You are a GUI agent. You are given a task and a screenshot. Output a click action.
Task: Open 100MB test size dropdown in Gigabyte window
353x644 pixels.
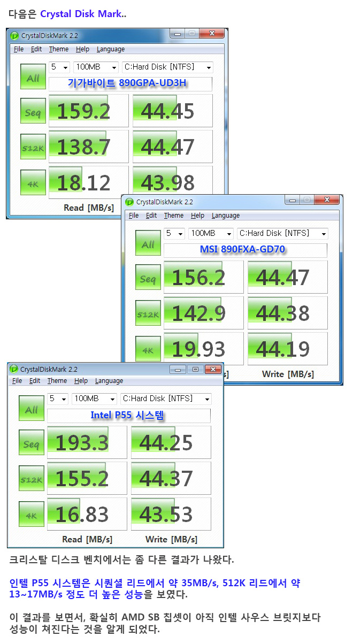pos(96,67)
